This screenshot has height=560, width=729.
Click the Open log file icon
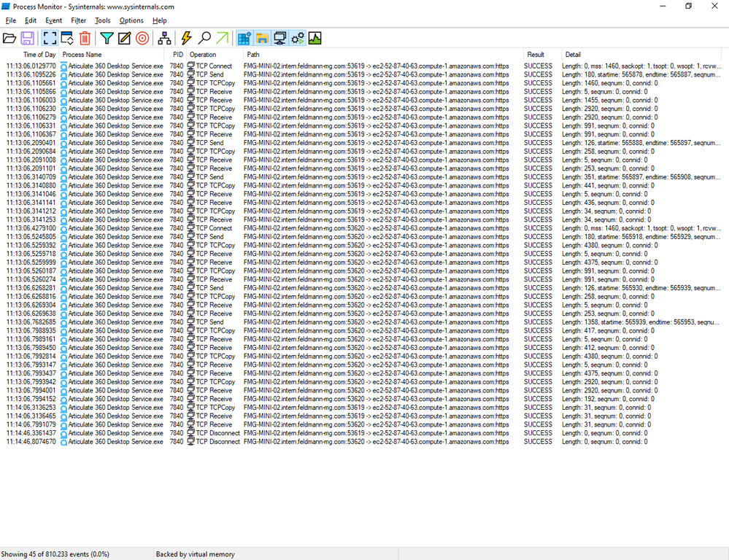(9, 38)
